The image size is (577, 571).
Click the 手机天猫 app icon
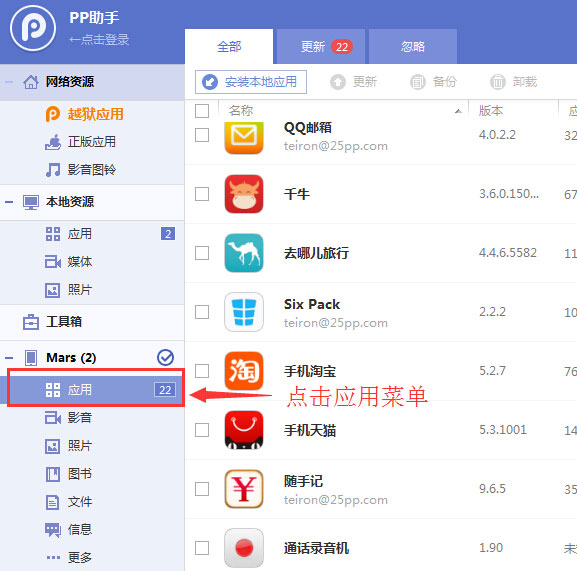(x=244, y=430)
